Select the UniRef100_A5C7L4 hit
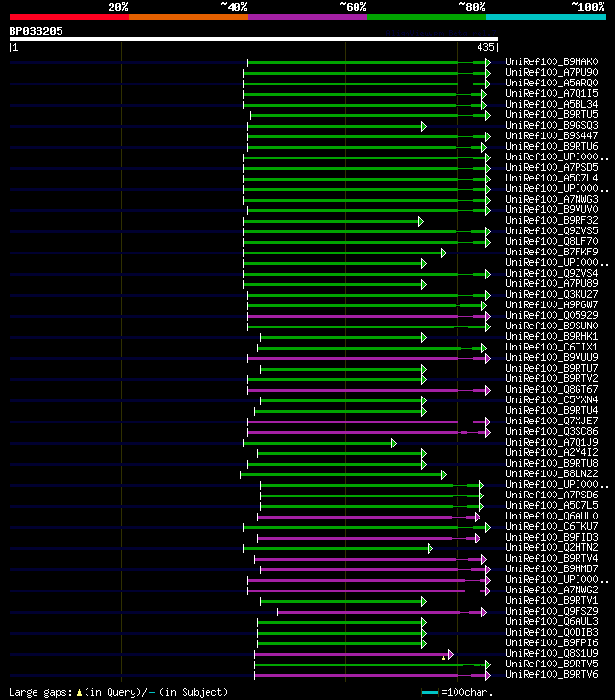This screenshot has width=615, height=700. 552,179
